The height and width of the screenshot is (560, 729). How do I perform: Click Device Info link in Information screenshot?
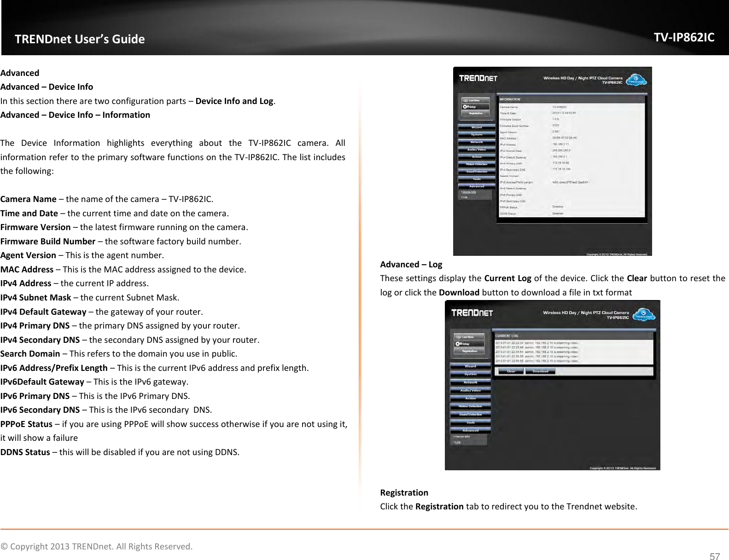[469, 192]
